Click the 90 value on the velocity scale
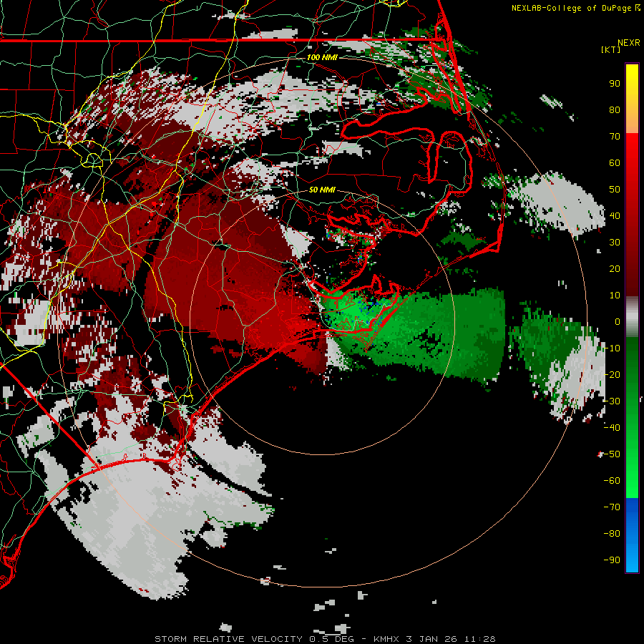This screenshot has width=644, height=644. [x=615, y=84]
